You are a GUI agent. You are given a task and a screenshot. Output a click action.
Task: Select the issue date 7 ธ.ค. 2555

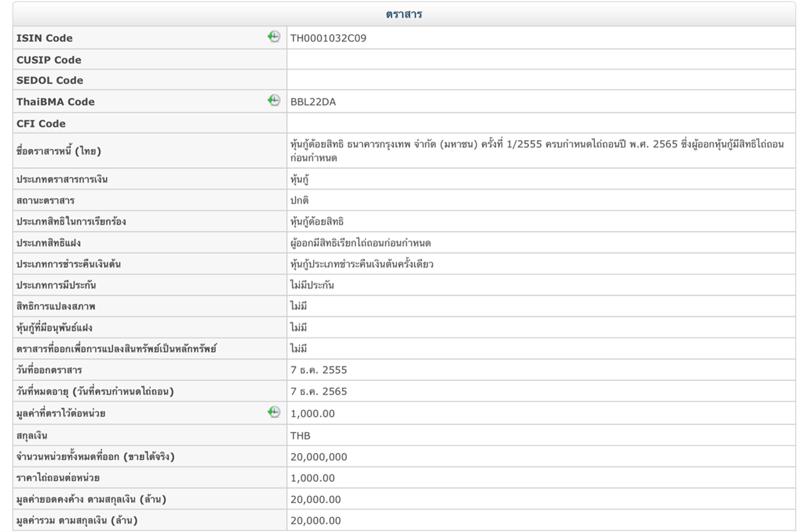click(319, 370)
